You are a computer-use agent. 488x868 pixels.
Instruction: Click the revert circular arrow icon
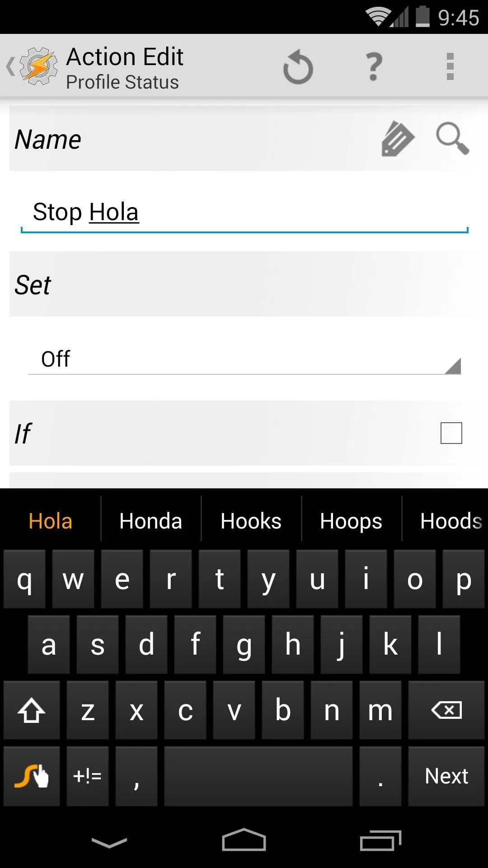click(x=298, y=67)
